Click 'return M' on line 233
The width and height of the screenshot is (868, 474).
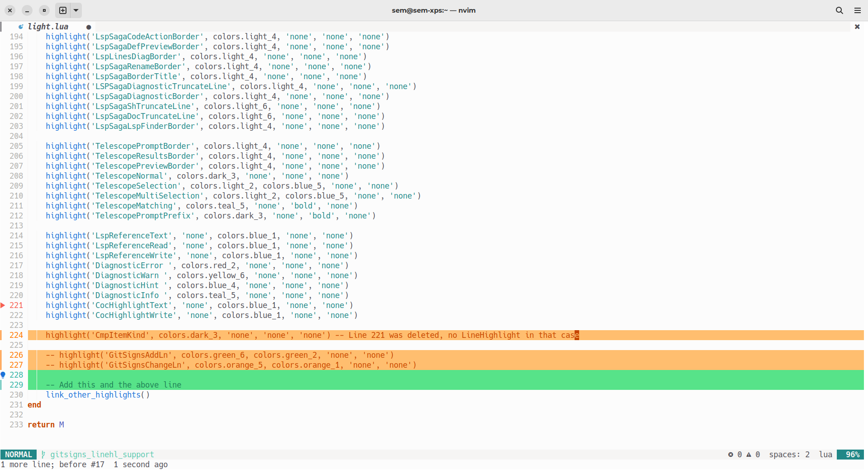tap(46, 425)
